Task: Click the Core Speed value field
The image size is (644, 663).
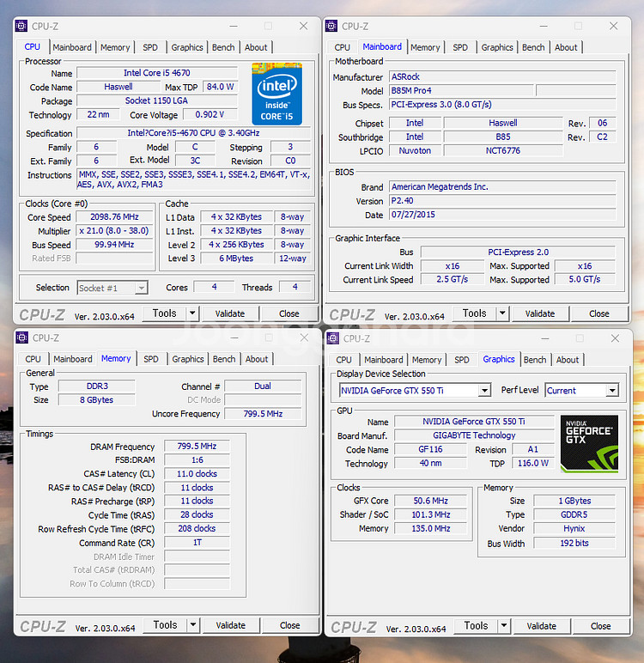Action: (114, 216)
